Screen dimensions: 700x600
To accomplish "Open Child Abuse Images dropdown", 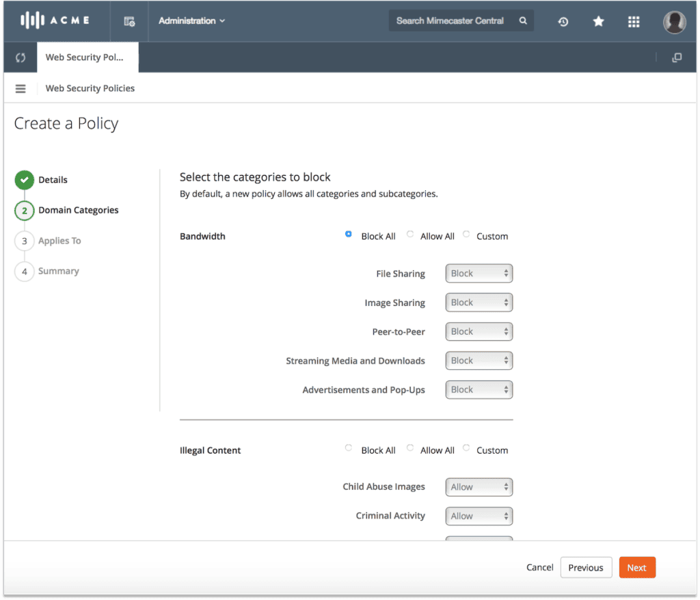I will click(x=479, y=487).
